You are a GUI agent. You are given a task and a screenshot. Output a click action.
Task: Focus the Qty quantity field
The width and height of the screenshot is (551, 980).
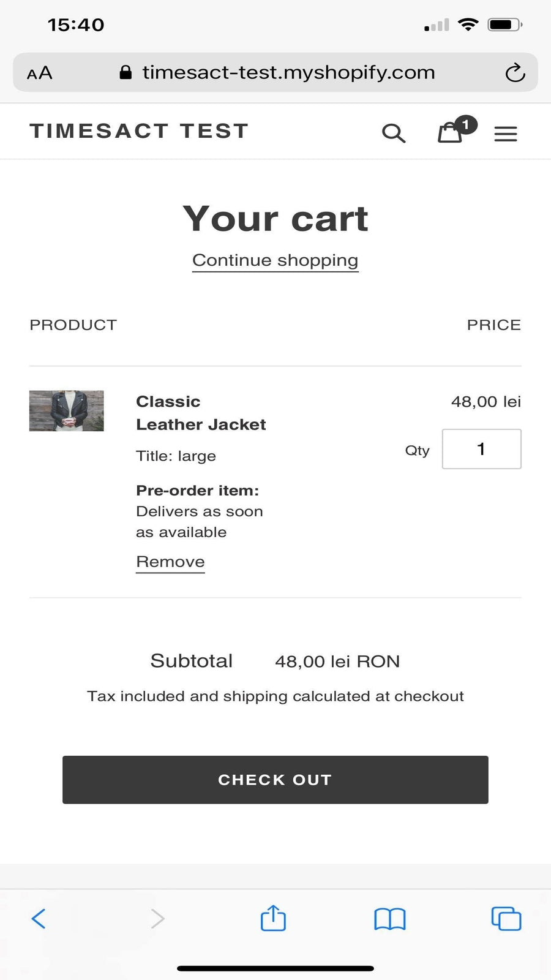tap(481, 449)
